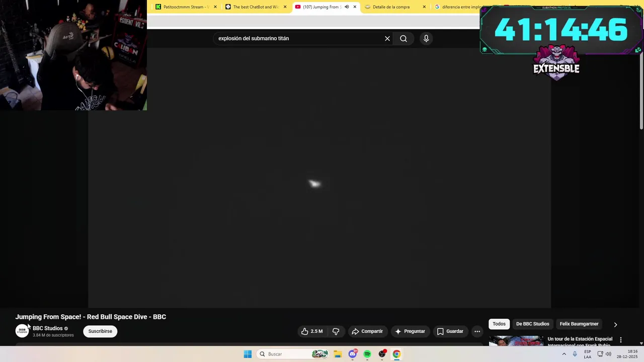Open Windows Start menu
Image resolution: width=644 pixels, height=362 pixels.
click(248, 354)
